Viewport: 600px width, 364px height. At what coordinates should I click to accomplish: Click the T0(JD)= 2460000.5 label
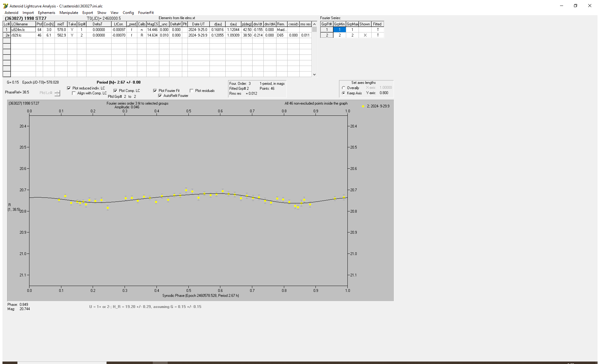coord(104,18)
